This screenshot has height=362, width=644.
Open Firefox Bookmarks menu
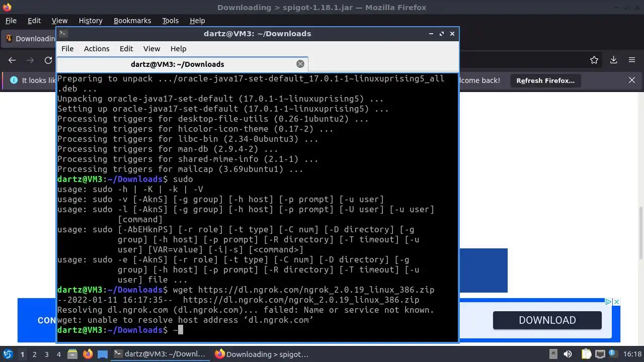point(132,21)
